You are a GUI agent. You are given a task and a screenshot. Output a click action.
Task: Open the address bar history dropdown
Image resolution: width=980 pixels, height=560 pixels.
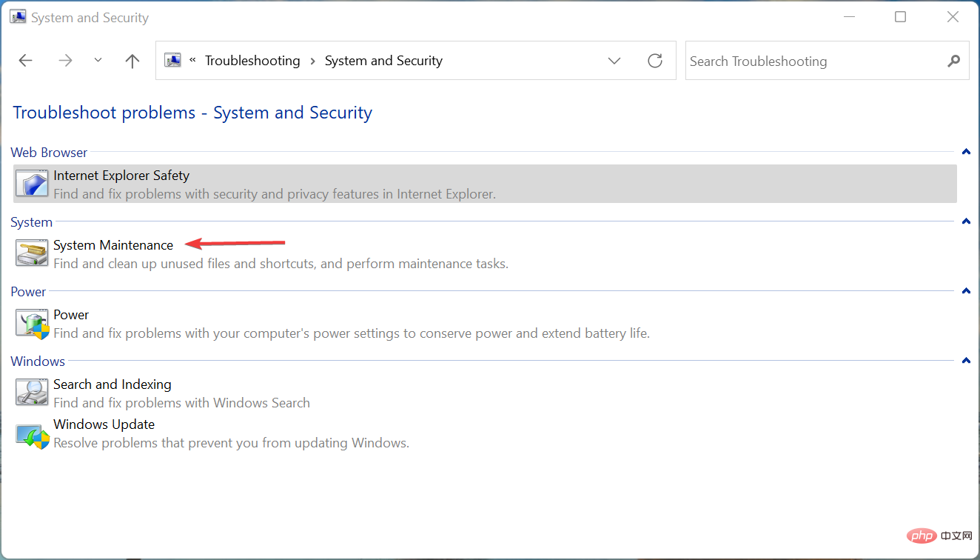click(614, 61)
